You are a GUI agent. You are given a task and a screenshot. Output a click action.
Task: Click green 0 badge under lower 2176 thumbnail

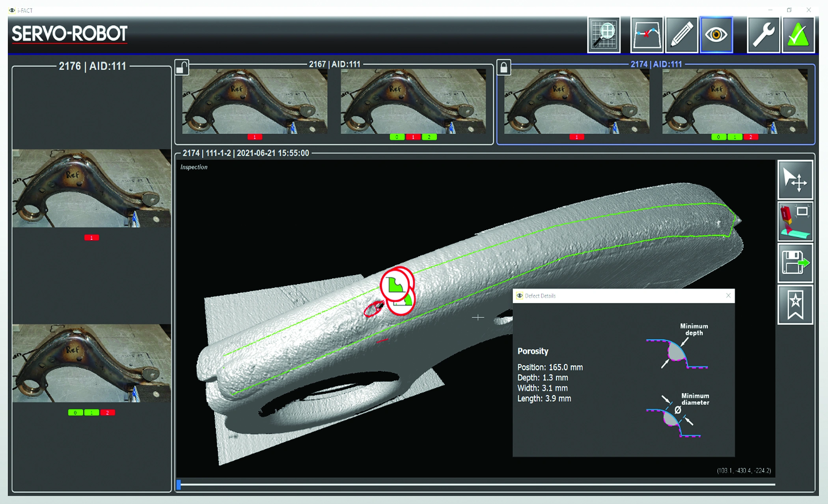pyautogui.click(x=75, y=413)
